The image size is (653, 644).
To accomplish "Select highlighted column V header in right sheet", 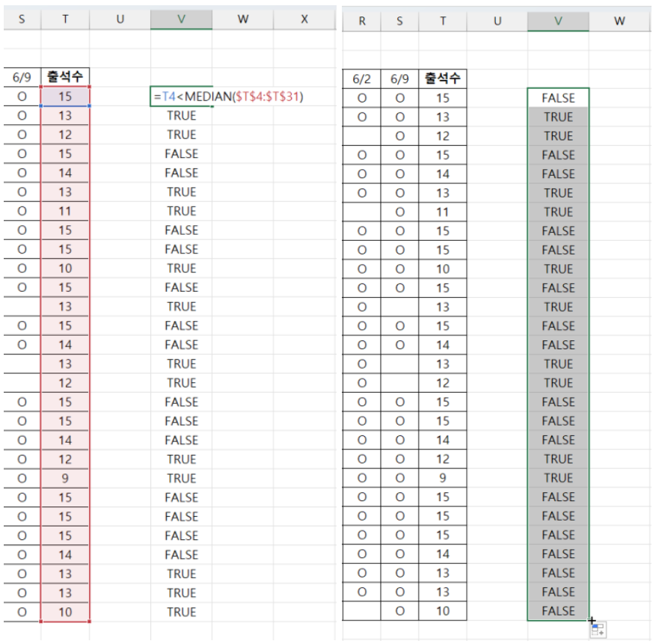I will coord(558,21).
